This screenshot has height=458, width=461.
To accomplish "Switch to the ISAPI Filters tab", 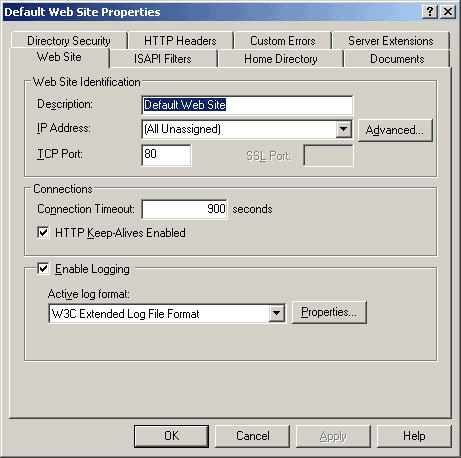I will click(163, 59).
